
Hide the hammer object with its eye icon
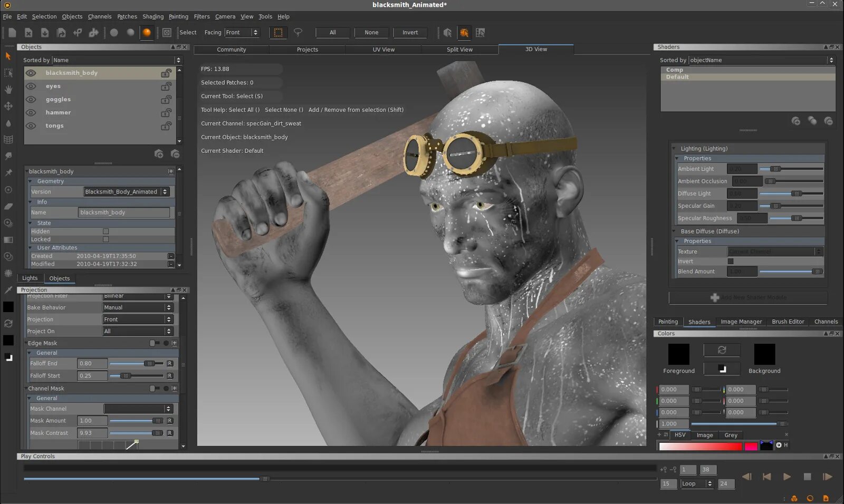[x=31, y=113]
